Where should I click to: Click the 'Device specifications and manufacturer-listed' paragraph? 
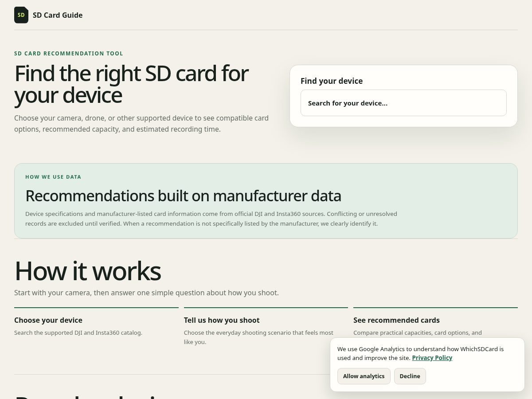tap(211, 219)
